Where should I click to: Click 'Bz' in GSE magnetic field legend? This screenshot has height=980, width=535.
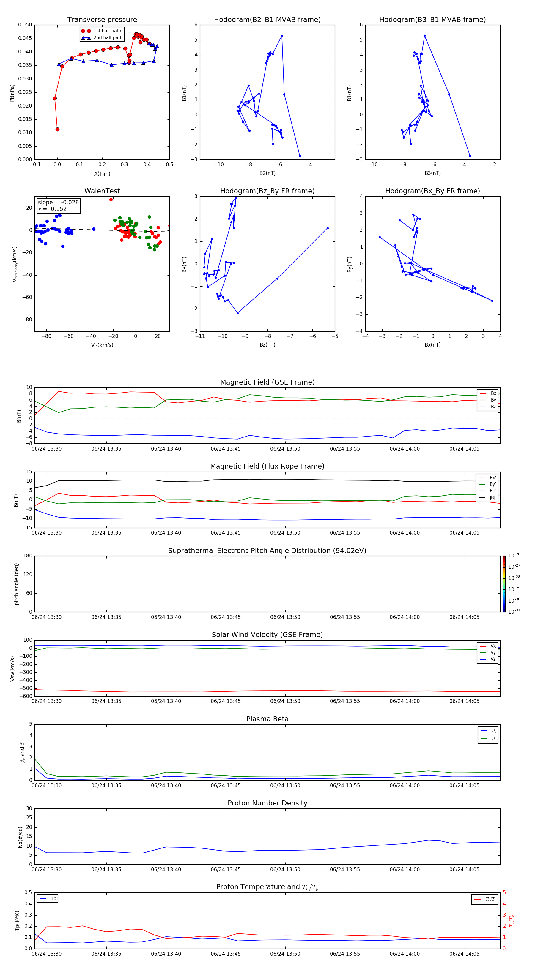pos(488,407)
